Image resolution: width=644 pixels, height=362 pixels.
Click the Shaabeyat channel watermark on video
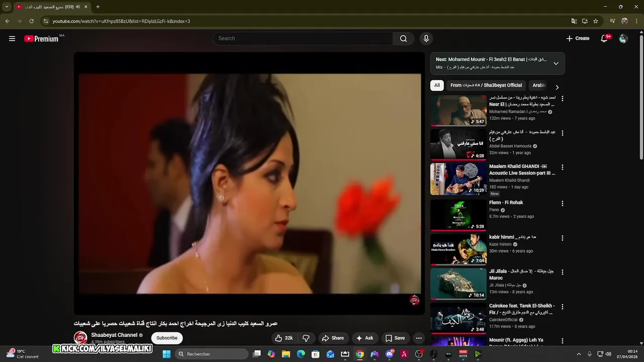415,300
